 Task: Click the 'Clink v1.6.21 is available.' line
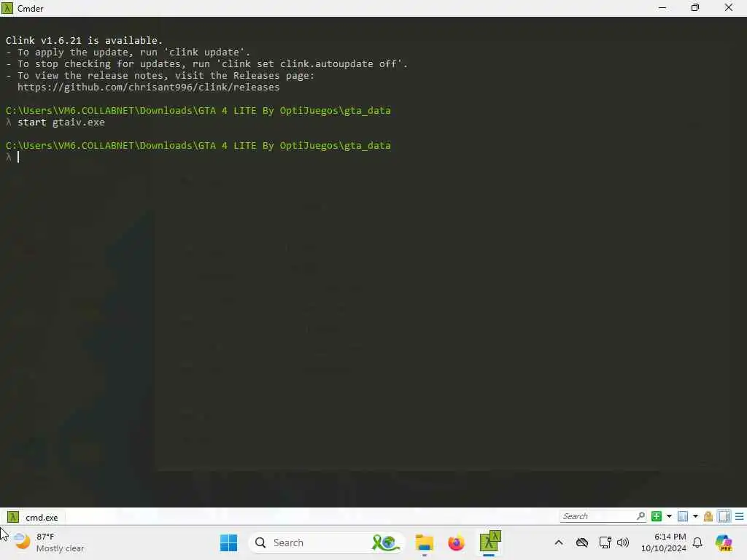coord(84,41)
